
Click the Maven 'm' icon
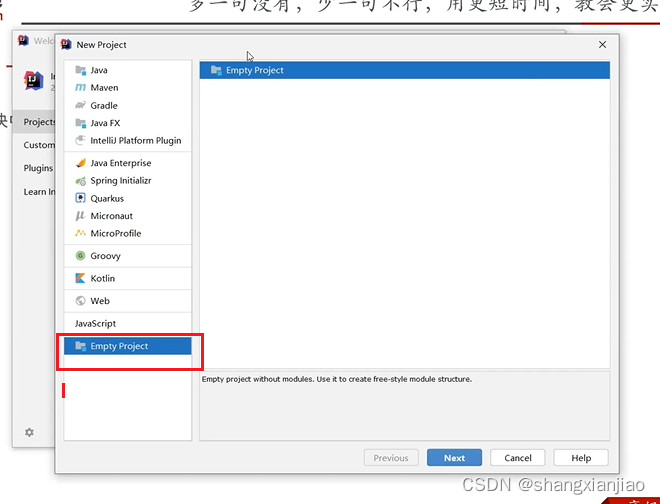pos(80,88)
